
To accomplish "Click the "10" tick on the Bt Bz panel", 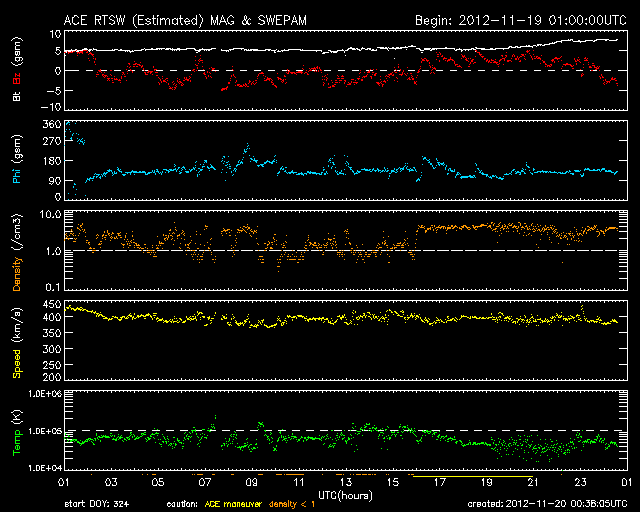I will click(56, 34).
